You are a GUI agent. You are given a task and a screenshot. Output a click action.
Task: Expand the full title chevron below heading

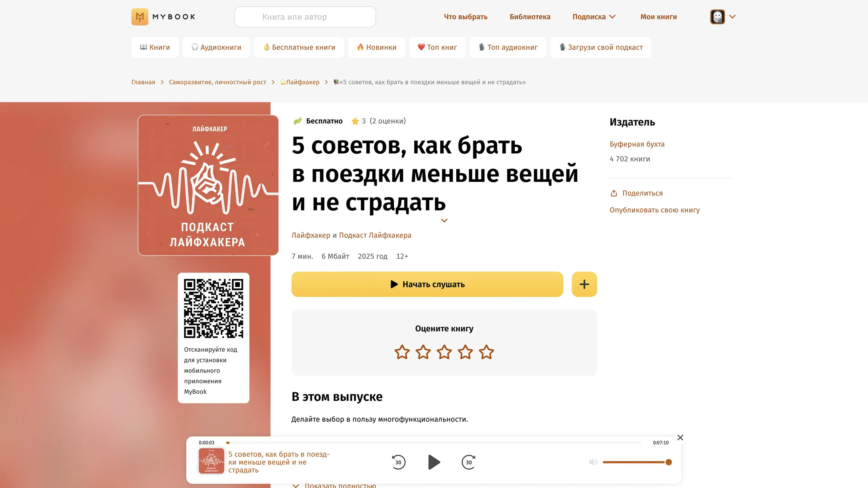[x=445, y=221]
